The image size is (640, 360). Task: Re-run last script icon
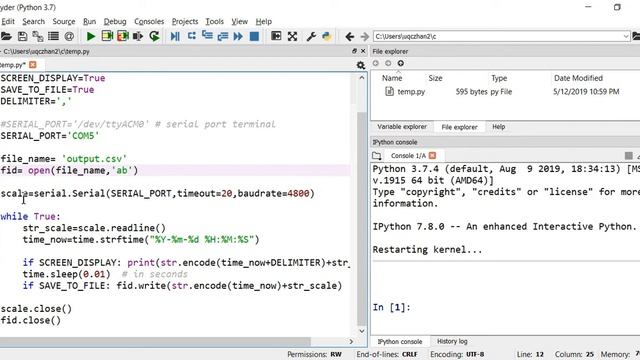pyautogui.click(x=154, y=36)
